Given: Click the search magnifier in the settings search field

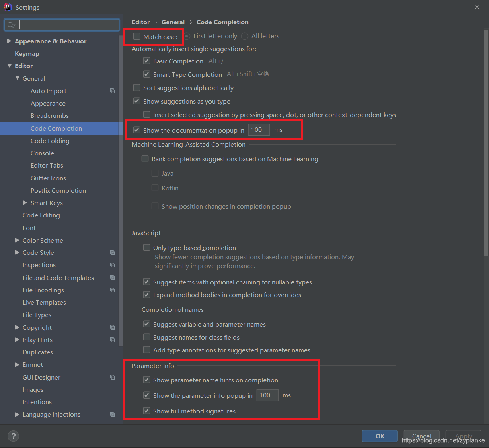Looking at the screenshot, I should 11,25.
